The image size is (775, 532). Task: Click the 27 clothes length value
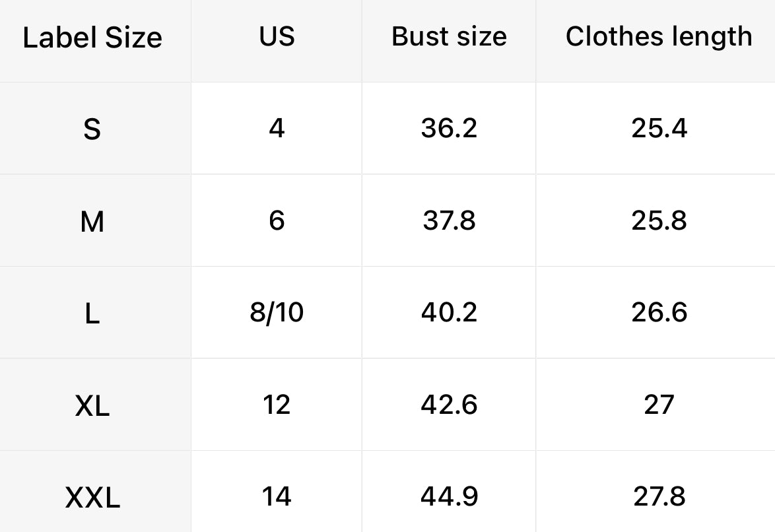click(659, 404)
